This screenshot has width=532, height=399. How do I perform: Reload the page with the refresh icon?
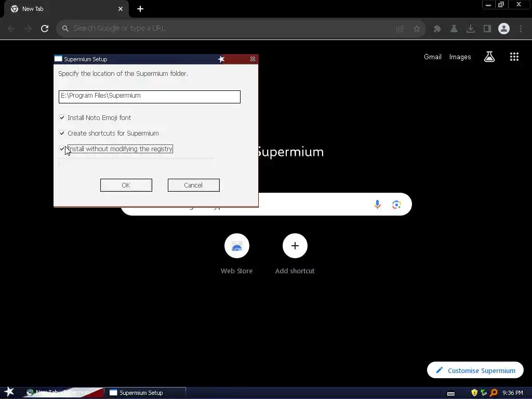[x=45, y=29]
